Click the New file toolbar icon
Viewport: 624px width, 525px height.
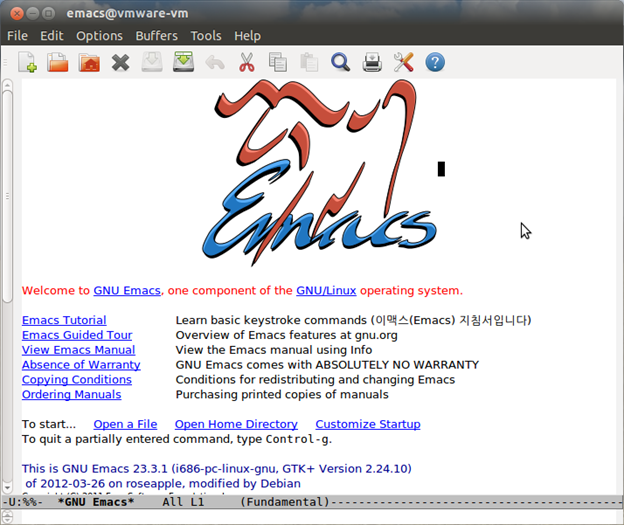click(x=27, y=62)
